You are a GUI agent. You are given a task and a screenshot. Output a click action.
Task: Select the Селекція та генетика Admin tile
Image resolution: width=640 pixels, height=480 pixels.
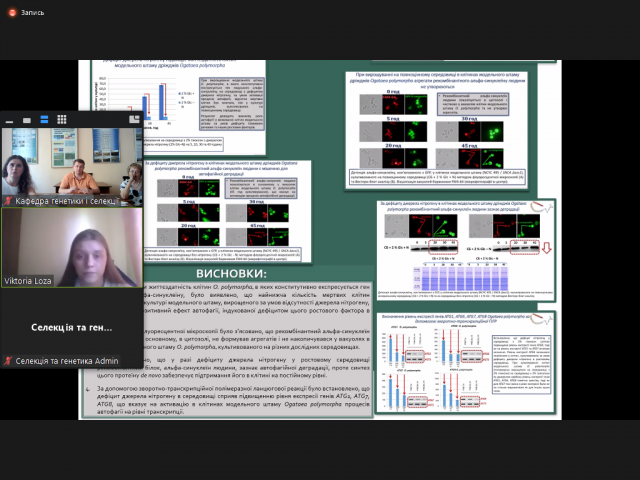(72, 327)
